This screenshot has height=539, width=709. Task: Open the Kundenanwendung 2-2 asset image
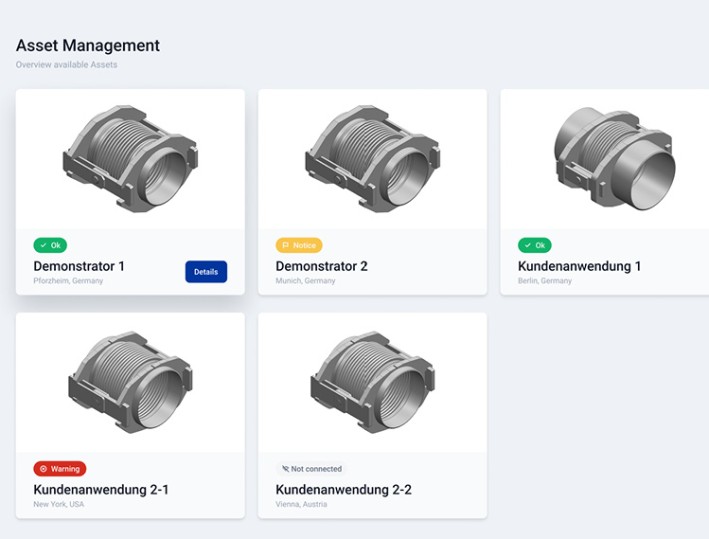(372, 382)
